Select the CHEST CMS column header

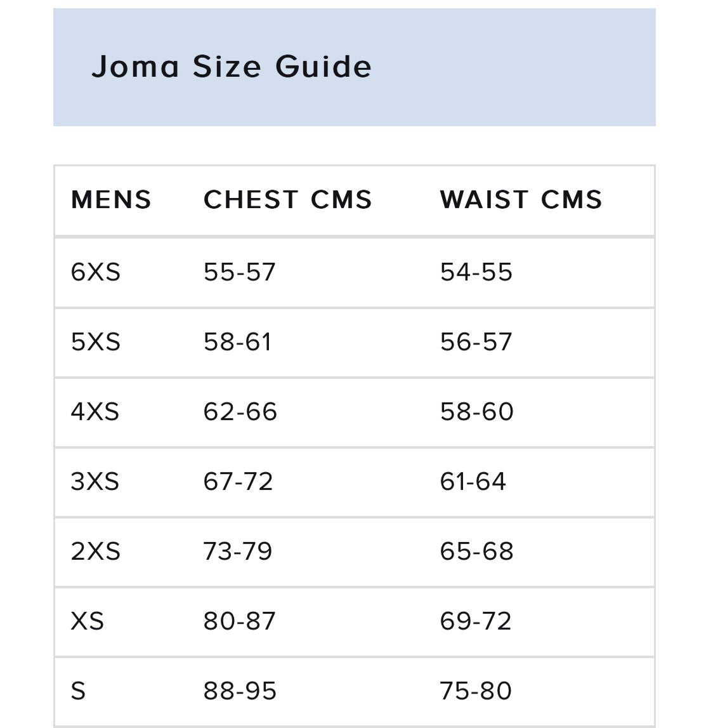coord(287,200)
